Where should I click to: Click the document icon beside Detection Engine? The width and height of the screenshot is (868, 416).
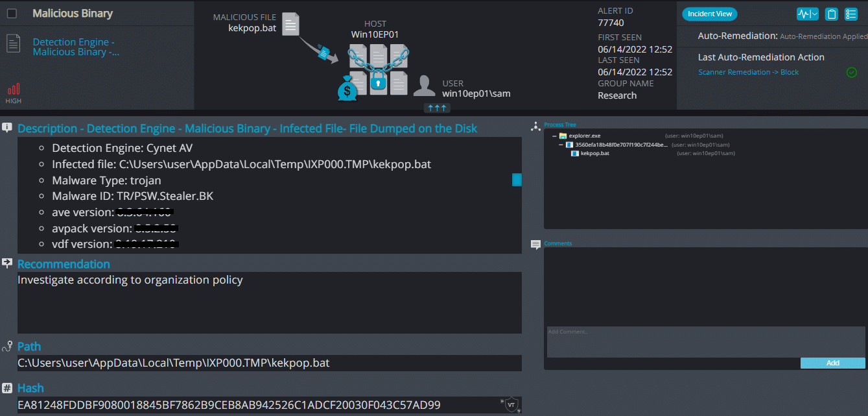13,43
